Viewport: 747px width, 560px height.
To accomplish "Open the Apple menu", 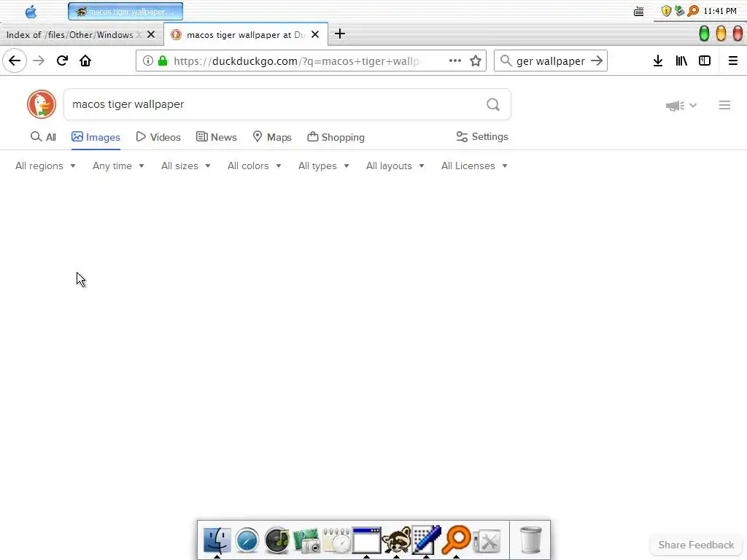I will [x=31, y=12].
